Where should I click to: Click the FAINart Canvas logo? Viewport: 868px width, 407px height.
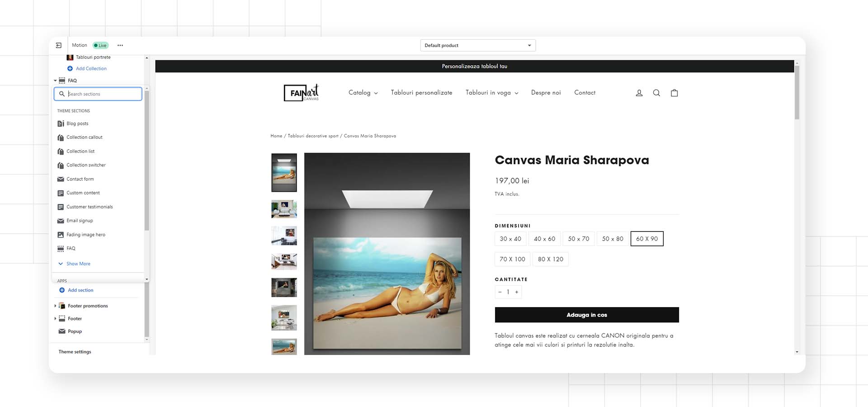point(302,93)
